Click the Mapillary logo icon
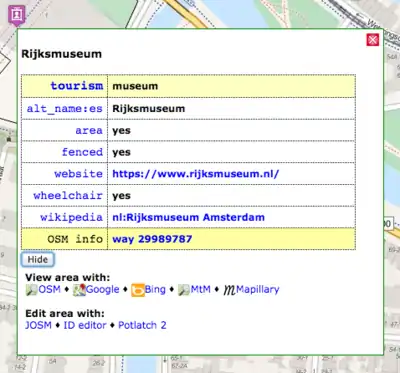 coord(229,290)
